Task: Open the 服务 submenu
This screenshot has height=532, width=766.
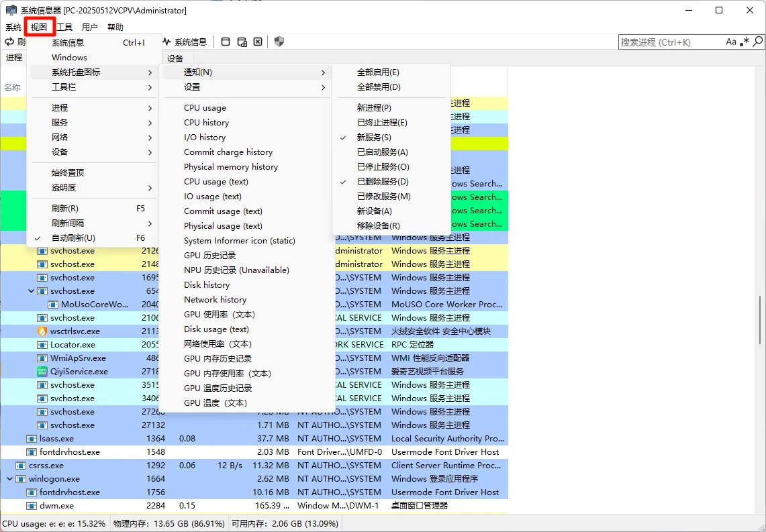Action: [94, 123]
